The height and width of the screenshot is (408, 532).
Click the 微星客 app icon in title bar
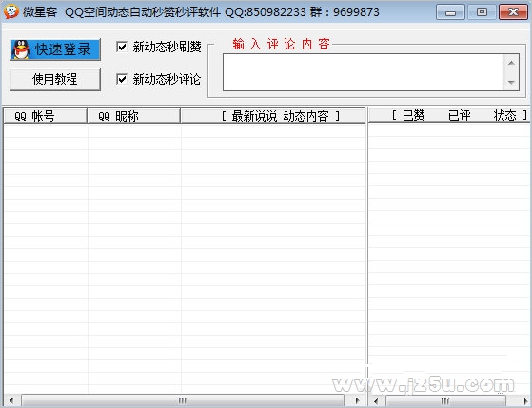point(11,11)
